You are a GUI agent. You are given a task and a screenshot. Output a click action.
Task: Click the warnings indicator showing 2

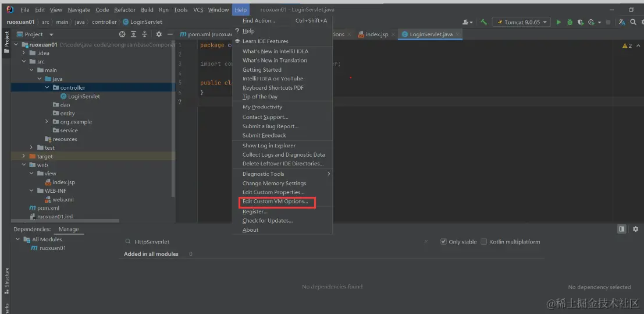627,45
